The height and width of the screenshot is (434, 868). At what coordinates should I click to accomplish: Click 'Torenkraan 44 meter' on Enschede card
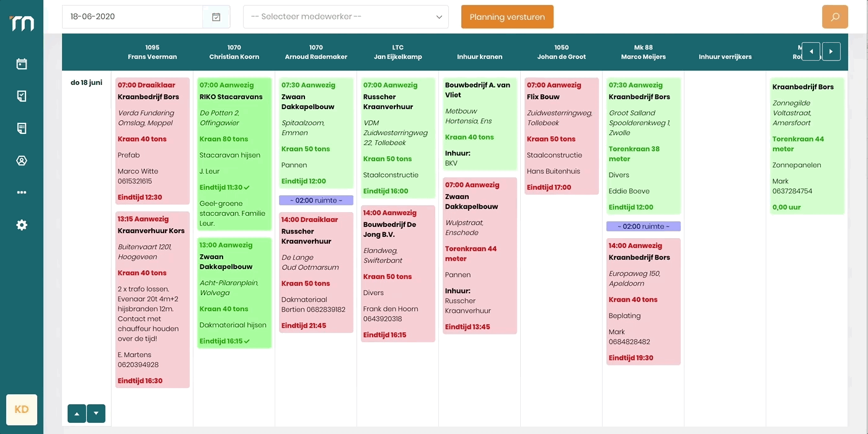(x=471, y=254)
